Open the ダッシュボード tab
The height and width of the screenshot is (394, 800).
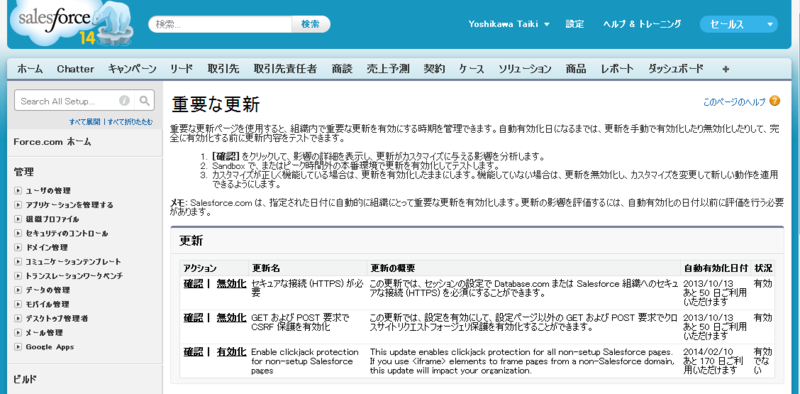point(676,69)
